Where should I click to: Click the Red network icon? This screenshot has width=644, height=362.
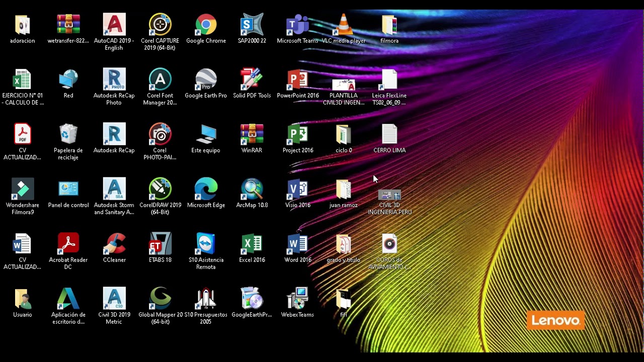68,79
